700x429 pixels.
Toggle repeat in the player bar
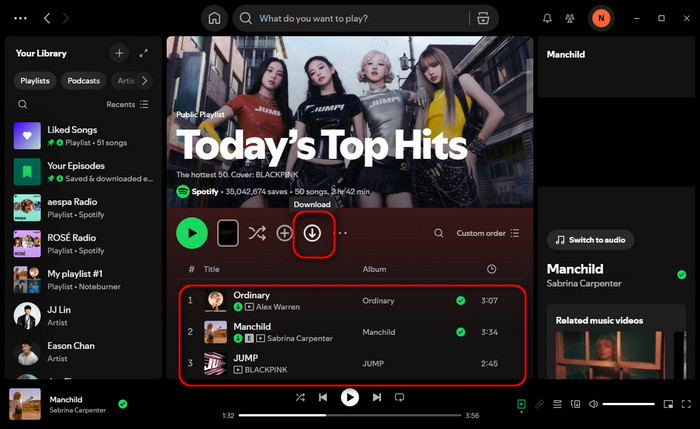point(400,397)
